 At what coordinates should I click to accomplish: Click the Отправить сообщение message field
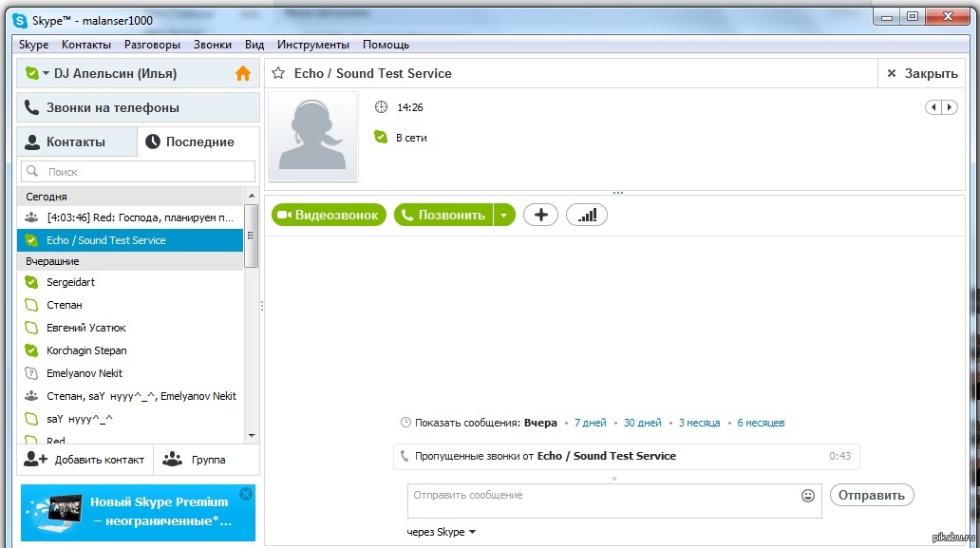click(614, 501)
